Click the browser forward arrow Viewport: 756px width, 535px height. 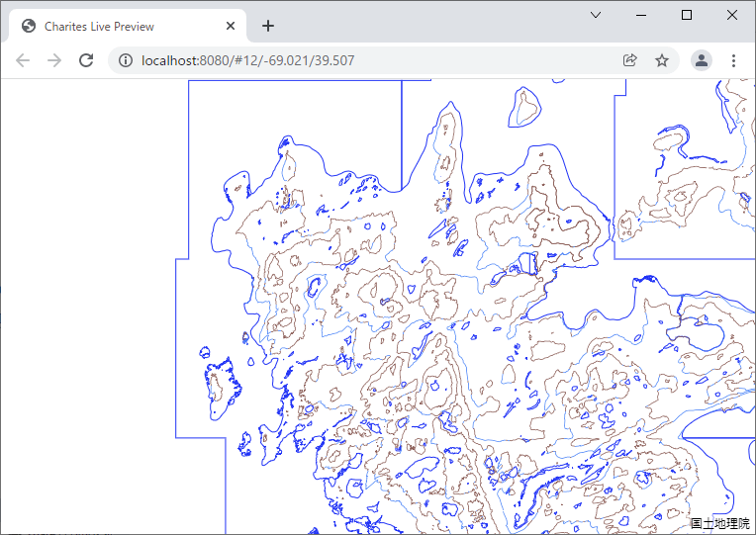click(x=54, y=60)
